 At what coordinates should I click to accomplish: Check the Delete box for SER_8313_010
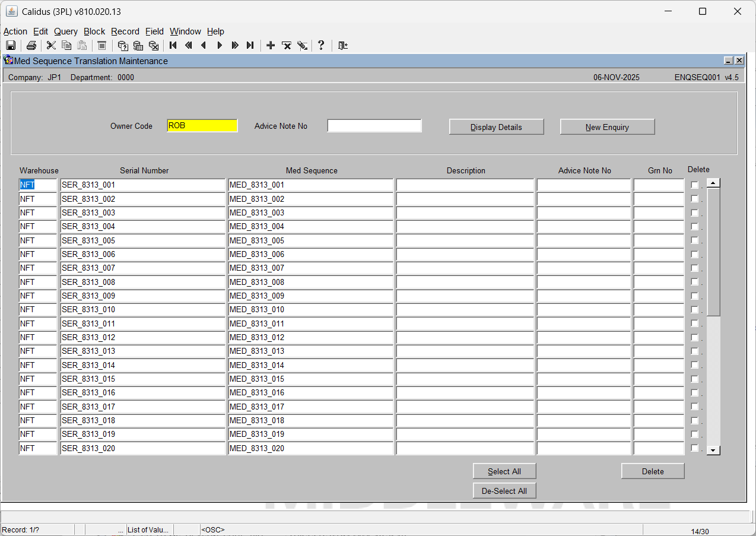pyautogui.click(x=695, y=309)
